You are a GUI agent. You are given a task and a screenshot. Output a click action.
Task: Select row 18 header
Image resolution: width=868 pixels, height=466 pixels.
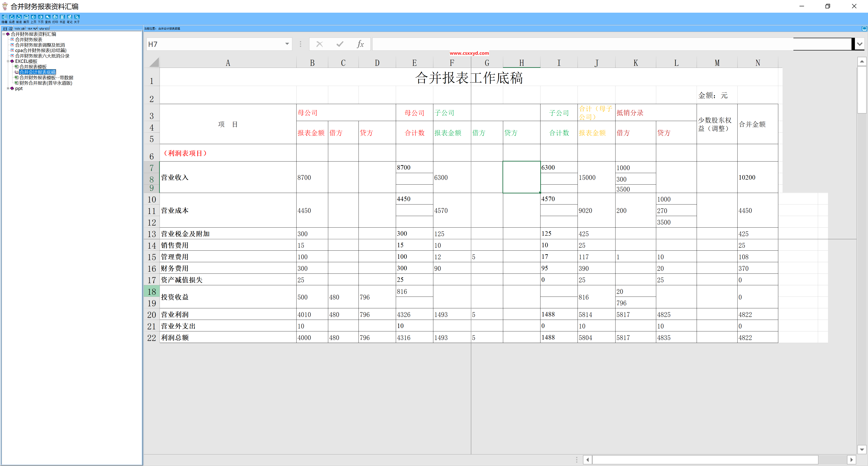[152, 291]
